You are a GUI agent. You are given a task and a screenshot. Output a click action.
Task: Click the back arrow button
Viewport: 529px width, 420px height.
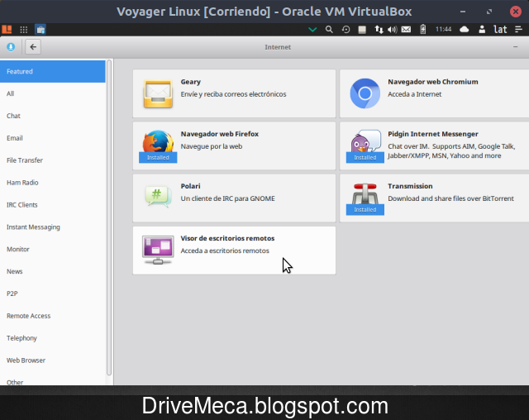(33, 47)
